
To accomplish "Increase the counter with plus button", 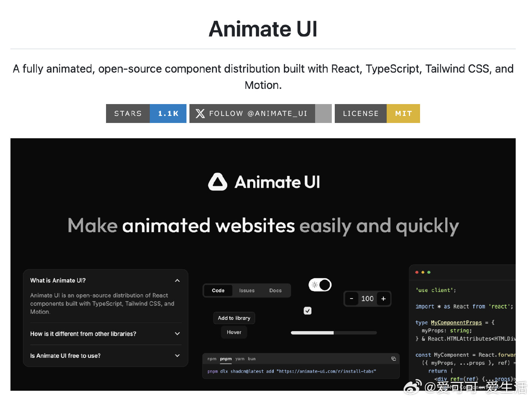I will tap(383, 299).
